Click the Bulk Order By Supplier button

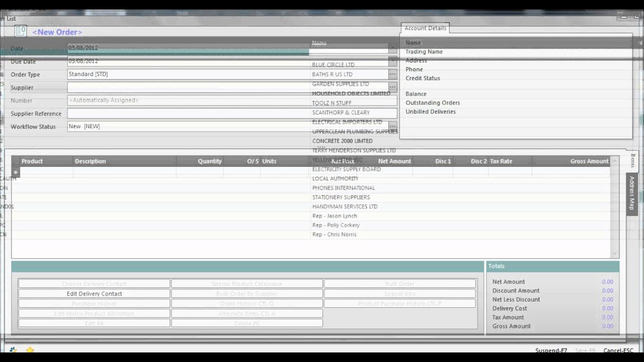pyautogui.click(x=247, y=294)
